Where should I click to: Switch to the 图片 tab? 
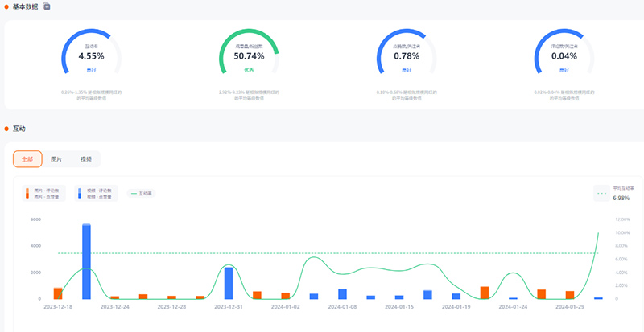point(56,159)
